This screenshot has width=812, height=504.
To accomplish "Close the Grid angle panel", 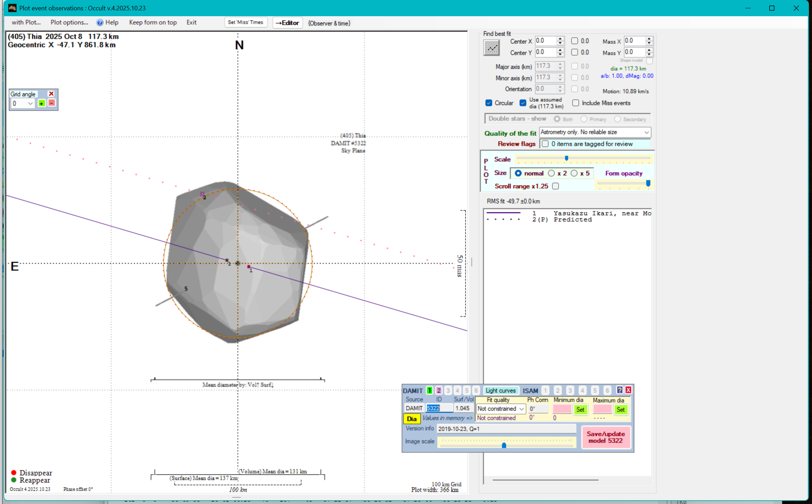I will 51,94.
